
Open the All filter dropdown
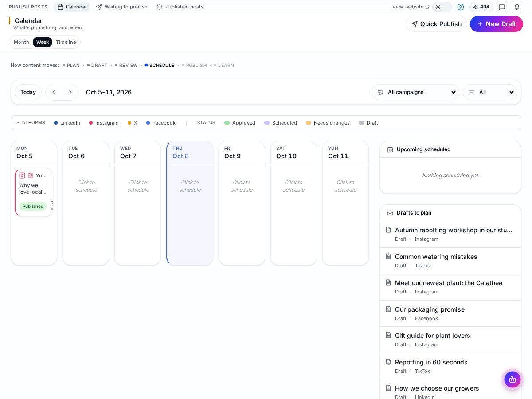pos(490,92)
